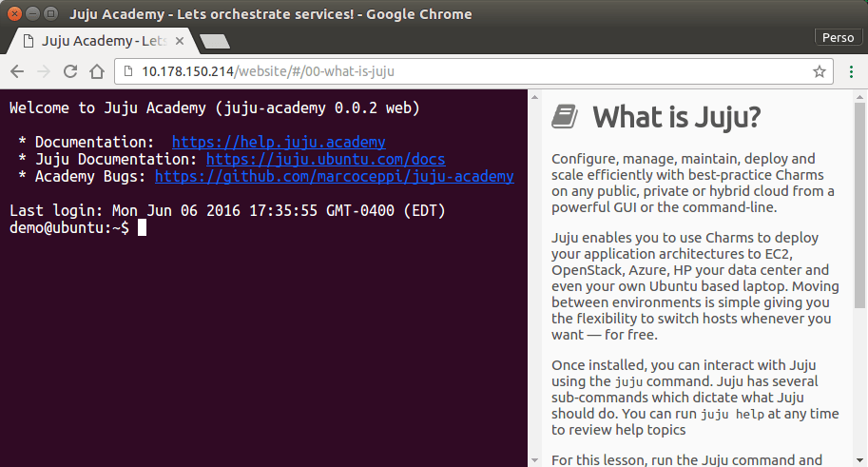
Task: Click the lesson panel vertical scrollbar
Action: tap(859, 219)
